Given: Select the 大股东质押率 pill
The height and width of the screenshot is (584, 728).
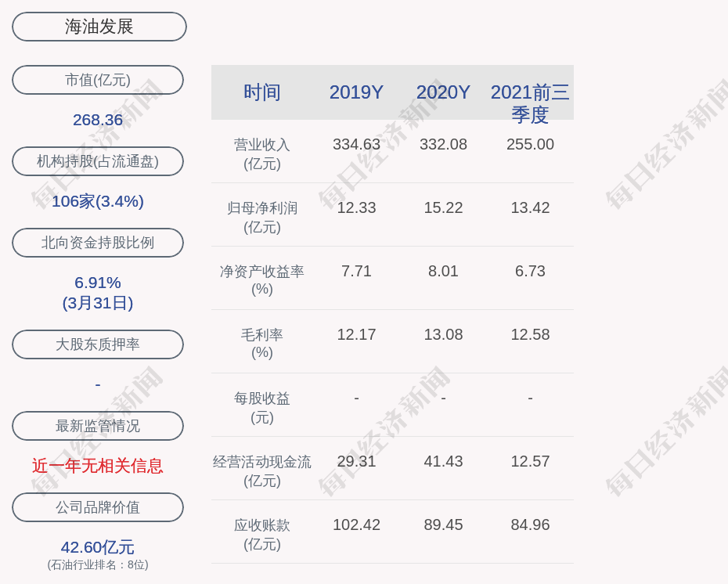Looking at the screenshot, I should pyautogui.click(x=98, y=344).
